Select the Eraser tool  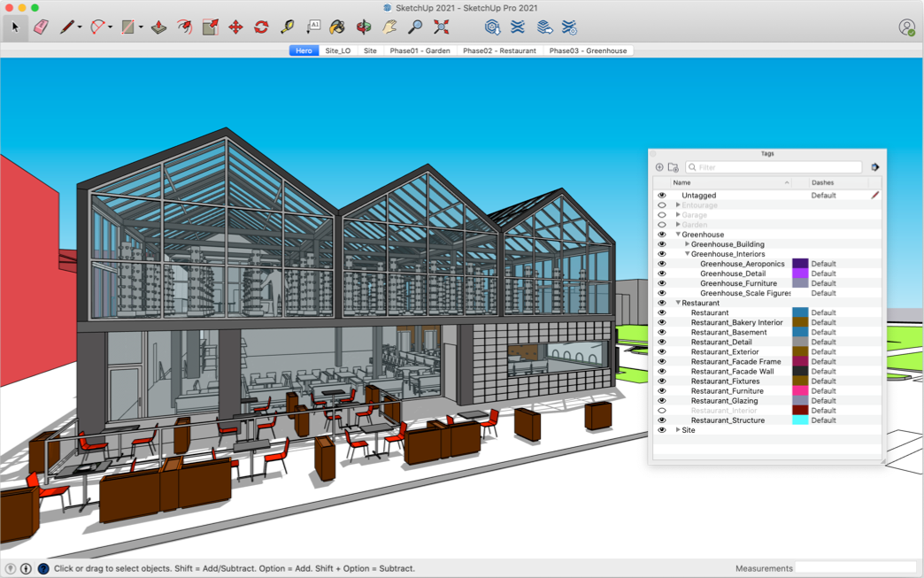pyautogui.click(x=41, y=27)
